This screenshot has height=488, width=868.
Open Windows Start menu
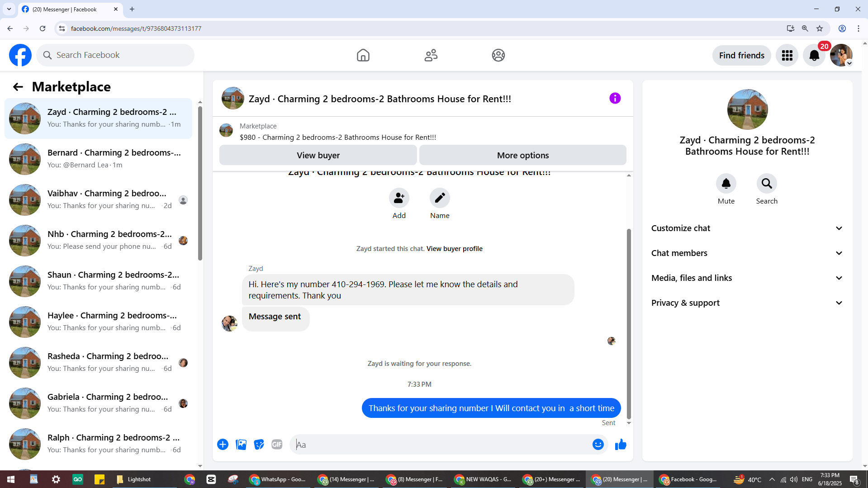[11, 479]
